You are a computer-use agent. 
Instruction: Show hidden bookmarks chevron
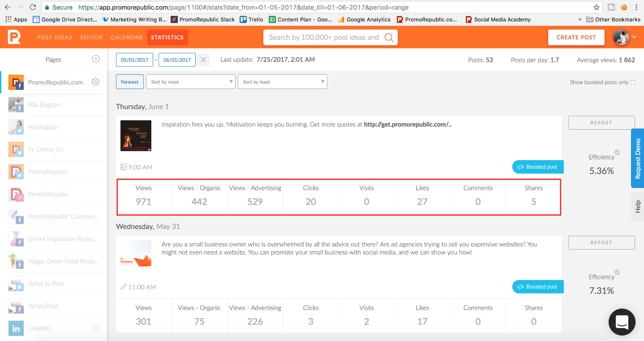[x=580, y=19]
